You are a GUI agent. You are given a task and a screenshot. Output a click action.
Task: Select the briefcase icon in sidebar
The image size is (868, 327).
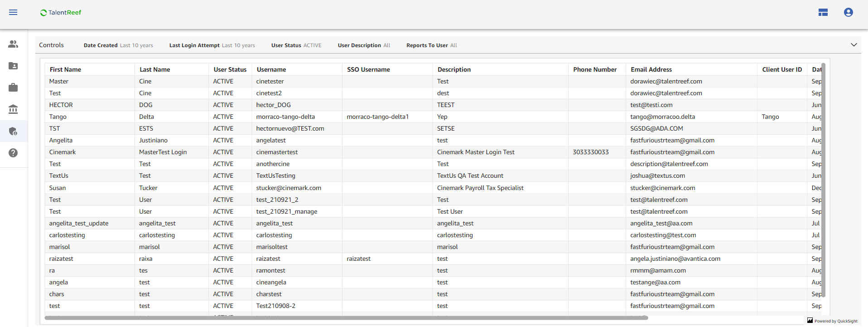point(13,88)
